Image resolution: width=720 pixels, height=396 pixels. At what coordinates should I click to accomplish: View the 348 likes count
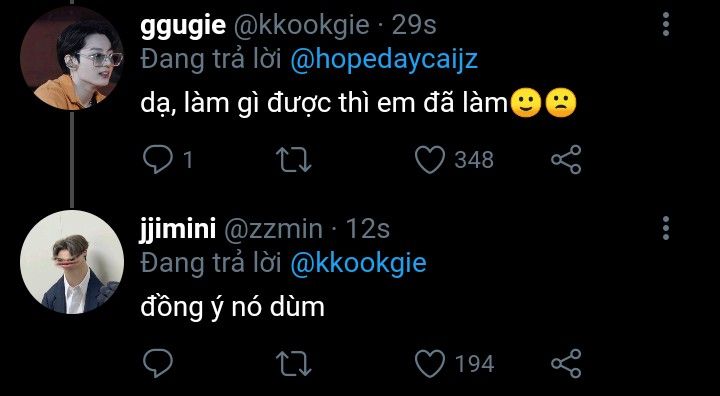click(474, 160)
